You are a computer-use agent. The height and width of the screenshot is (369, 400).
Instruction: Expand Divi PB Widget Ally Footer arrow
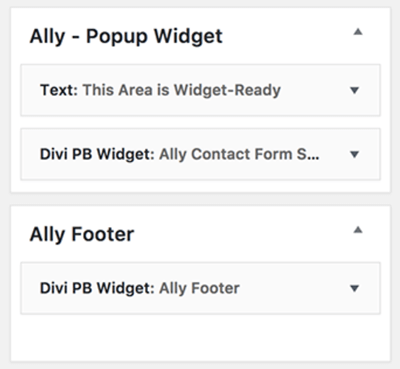coord(355,288)
